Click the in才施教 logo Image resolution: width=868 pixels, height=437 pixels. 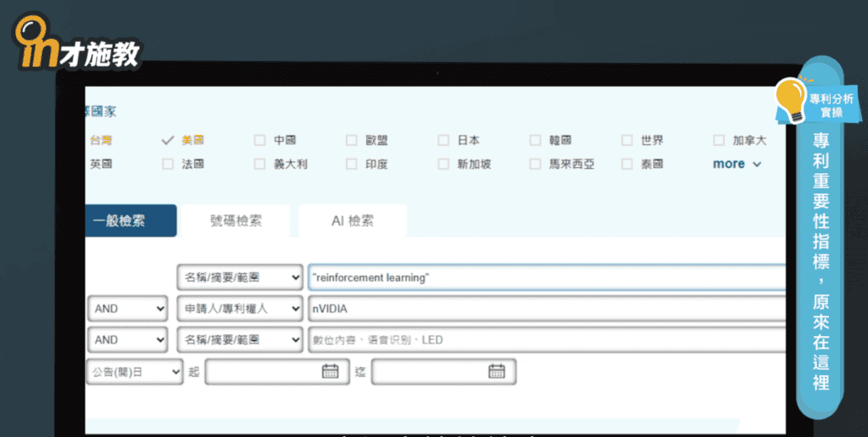[76, 42]
